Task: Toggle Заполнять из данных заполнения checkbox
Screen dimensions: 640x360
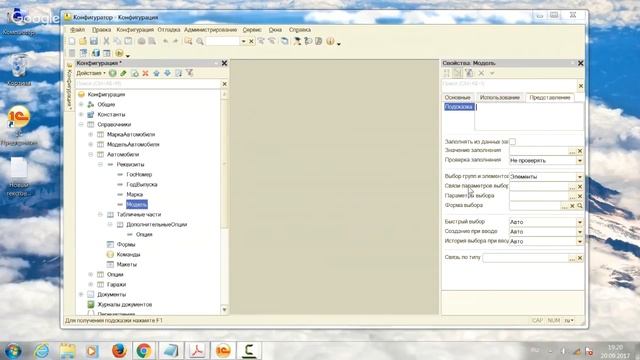Action: [513, 142]
